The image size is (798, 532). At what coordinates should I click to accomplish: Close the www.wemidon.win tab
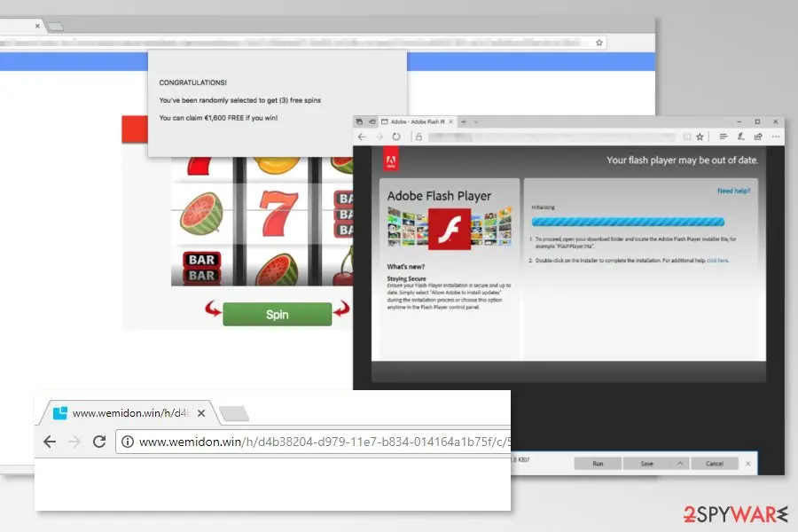(201, 413)
